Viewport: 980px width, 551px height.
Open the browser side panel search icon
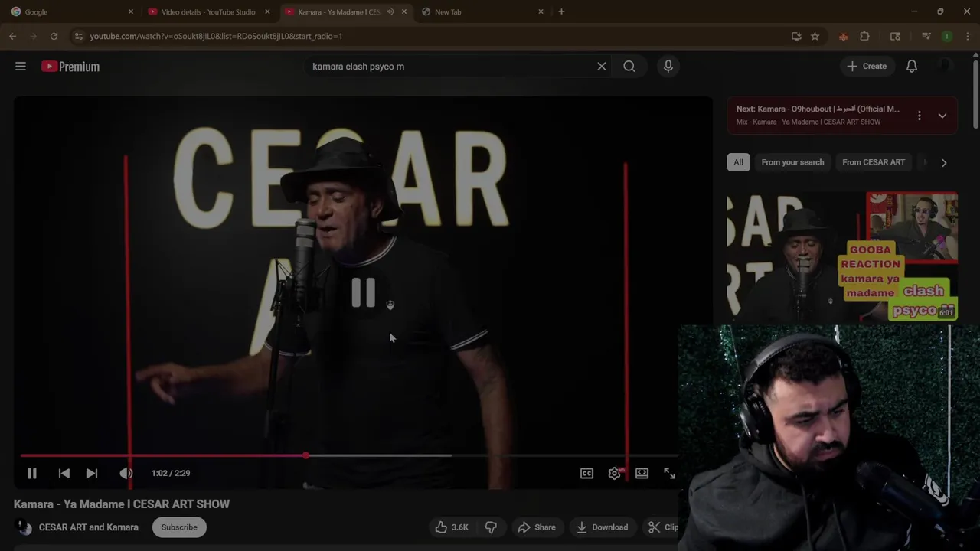pyautogui.click(x=895, y=36)
